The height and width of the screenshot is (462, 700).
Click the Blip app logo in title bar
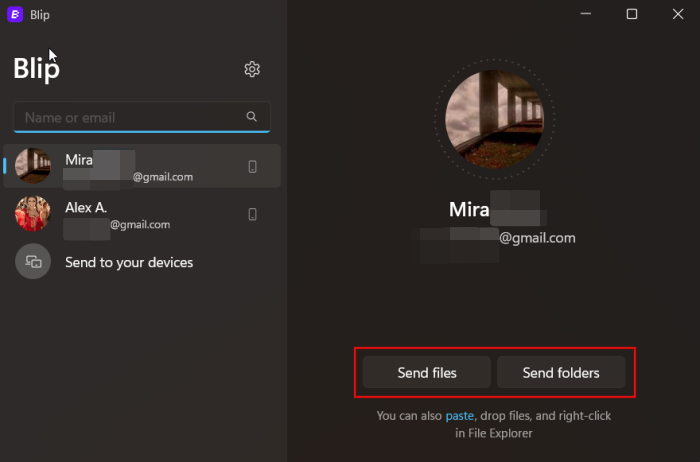[x=15, y=14]
